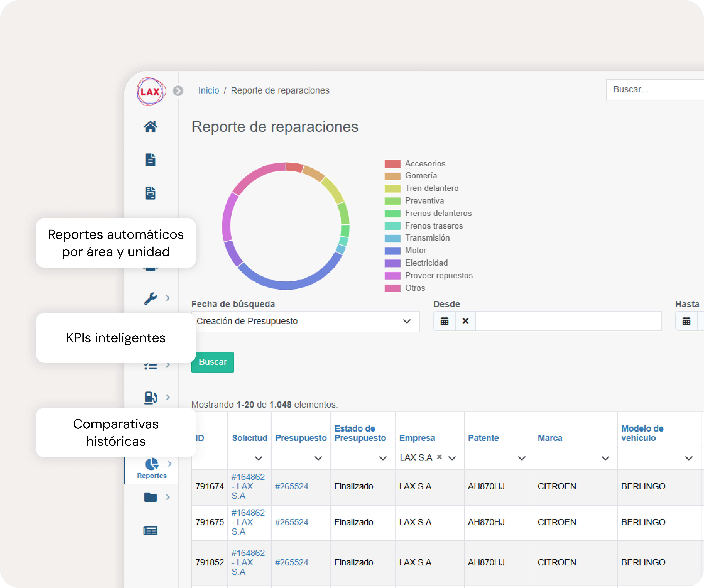Click the home icon in sidebar
The image size is (704, 588).
(x=150, y=127)
